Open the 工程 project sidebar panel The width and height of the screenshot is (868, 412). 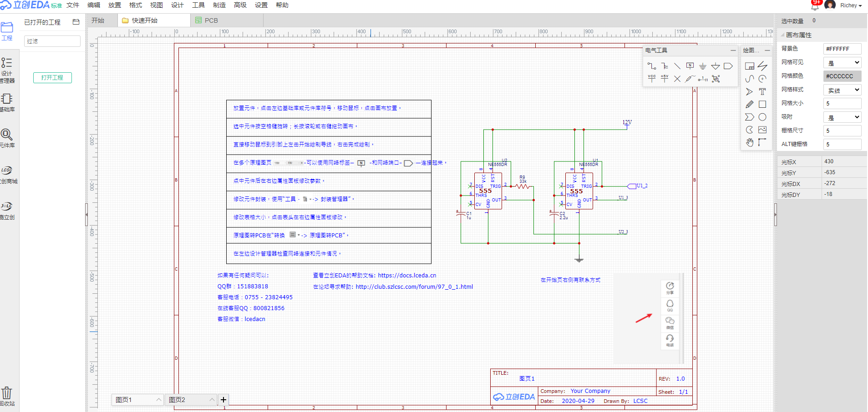pyautogui.click(x=7, y=31)
